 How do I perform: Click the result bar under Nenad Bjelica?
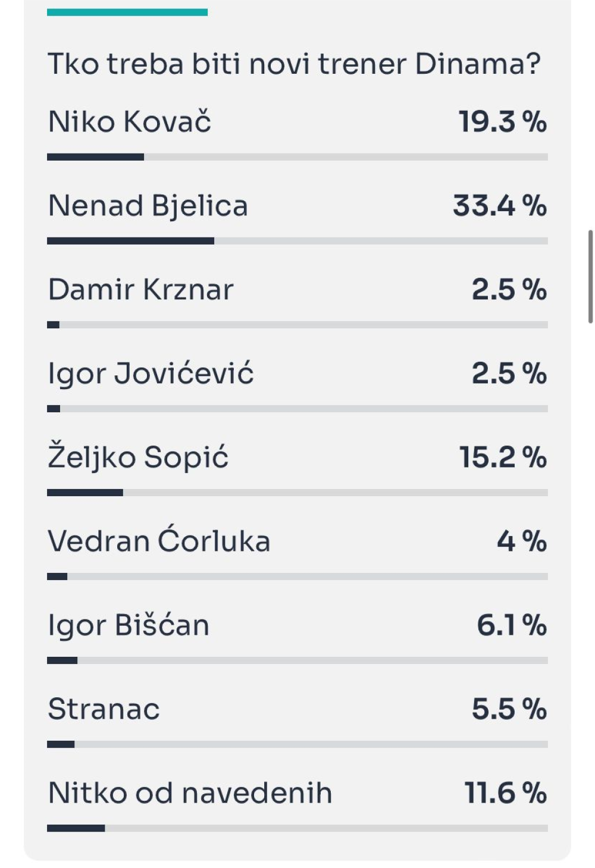point(297,241)
